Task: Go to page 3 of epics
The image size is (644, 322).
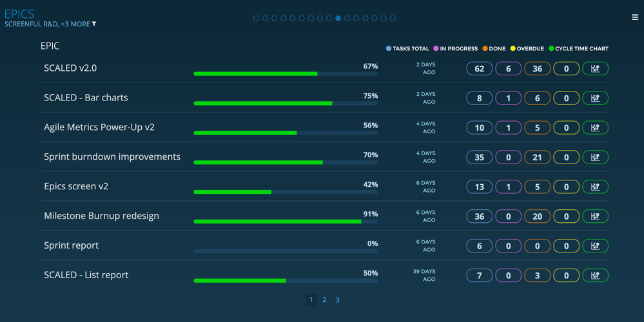Action: click(x=338, y=300)
